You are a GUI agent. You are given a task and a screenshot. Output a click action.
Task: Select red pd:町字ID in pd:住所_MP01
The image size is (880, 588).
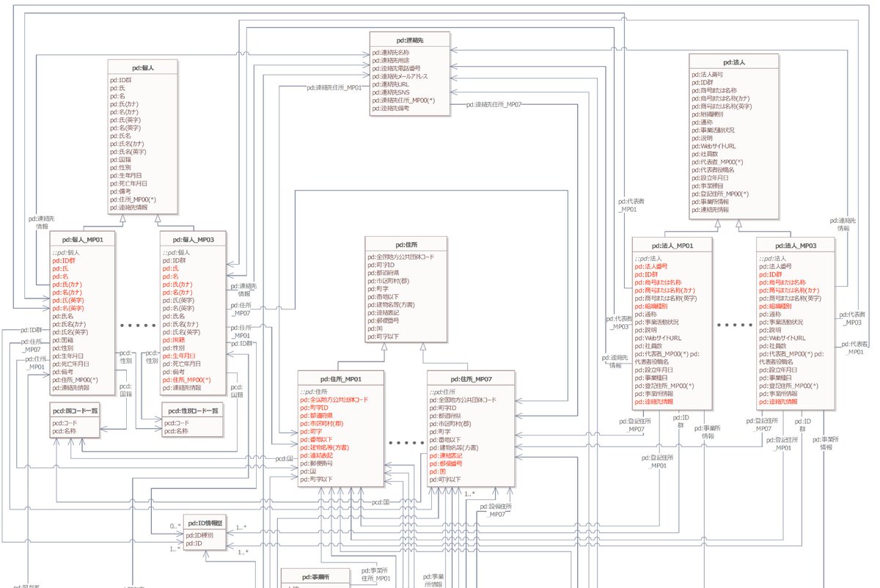click(x=315, y=407)
